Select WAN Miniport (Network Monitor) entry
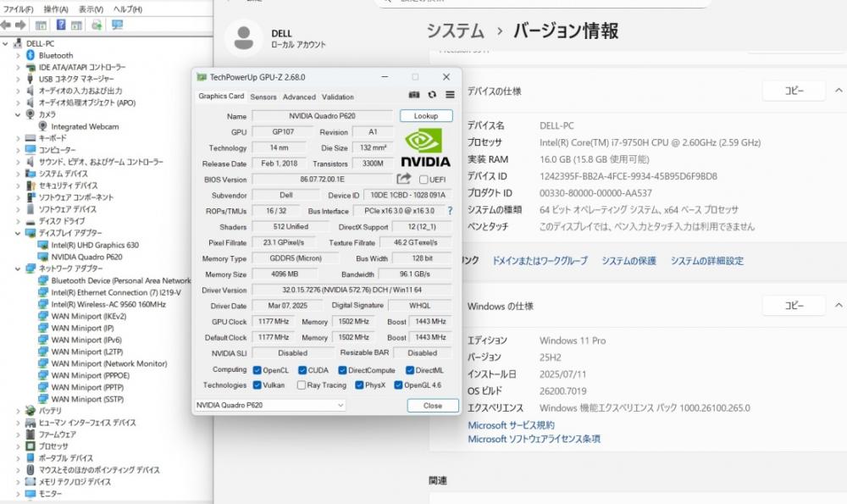 click(x=109, y=363)
